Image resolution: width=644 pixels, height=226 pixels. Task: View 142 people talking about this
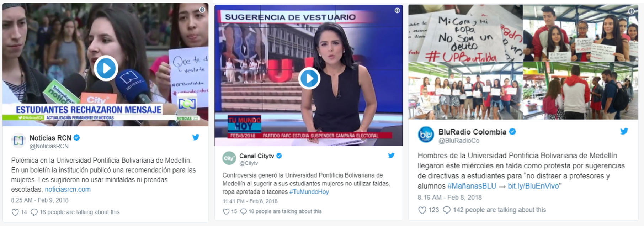coord(499,210)
